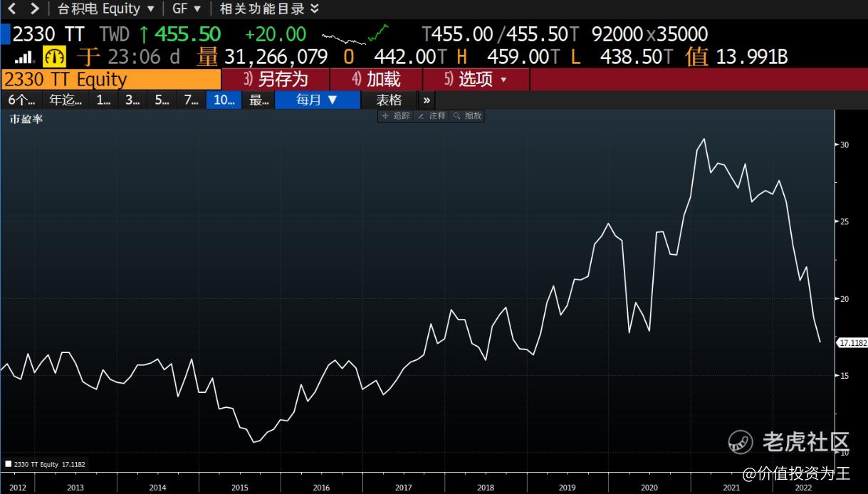
Task: Click the intraday sparkline mini chart
Action: tap(355, 34)
